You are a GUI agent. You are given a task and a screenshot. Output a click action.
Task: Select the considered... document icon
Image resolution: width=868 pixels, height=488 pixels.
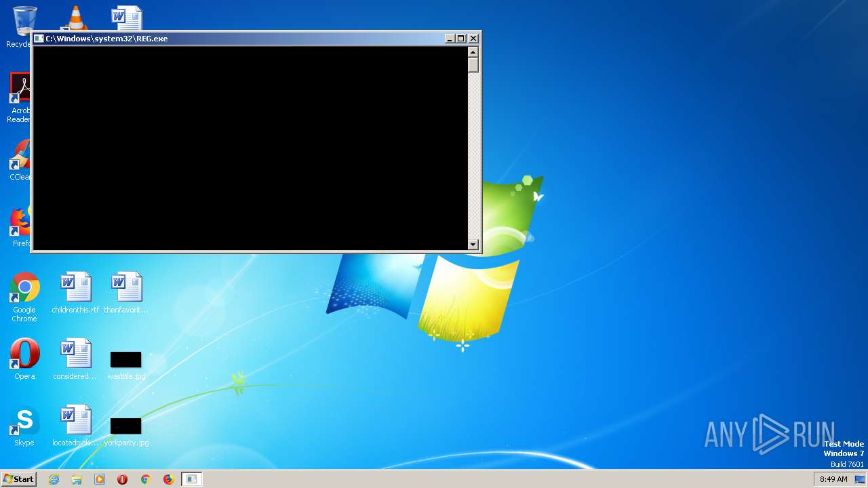point(75,359)
